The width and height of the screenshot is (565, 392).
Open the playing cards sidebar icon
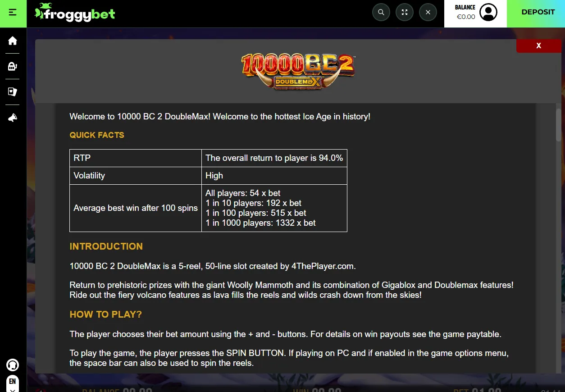pos(13,92)
